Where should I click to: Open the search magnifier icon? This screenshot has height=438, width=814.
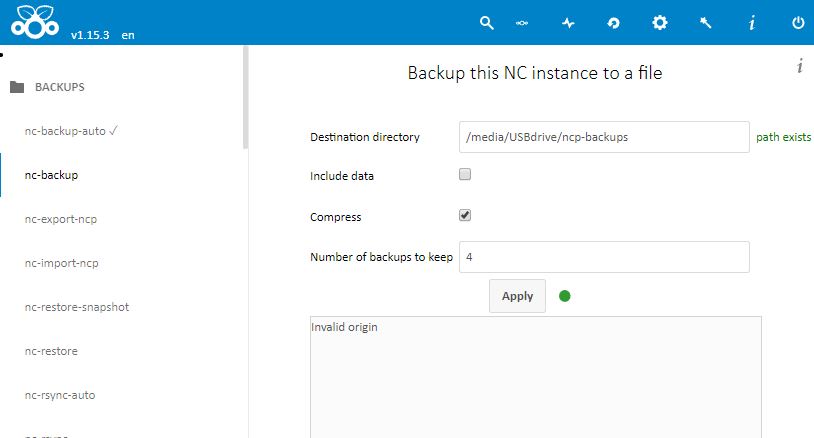click(x=486, y=23)
